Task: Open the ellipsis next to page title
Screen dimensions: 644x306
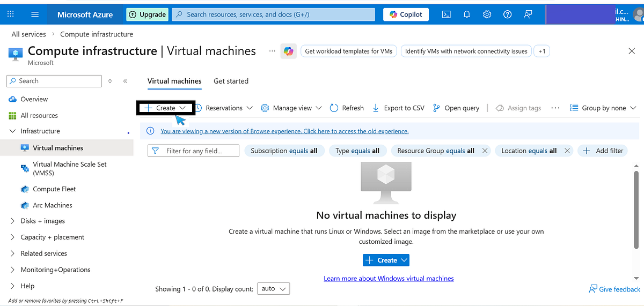Action: [272, 51]
